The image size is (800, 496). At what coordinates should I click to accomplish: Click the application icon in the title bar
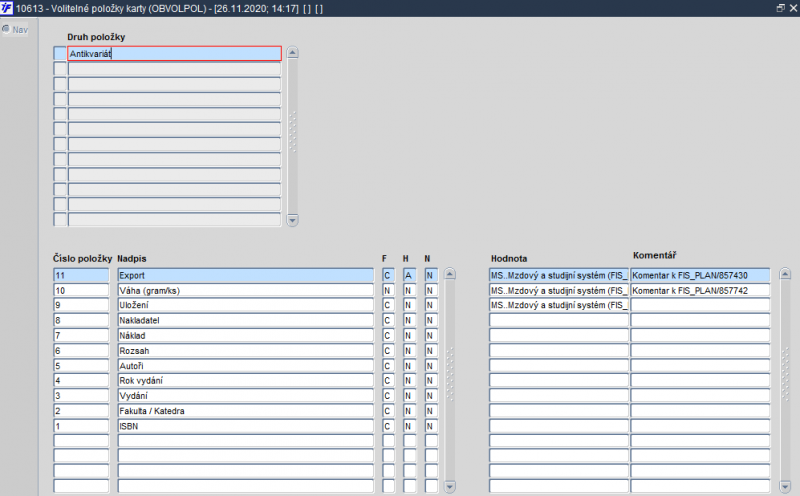point(7,8)
